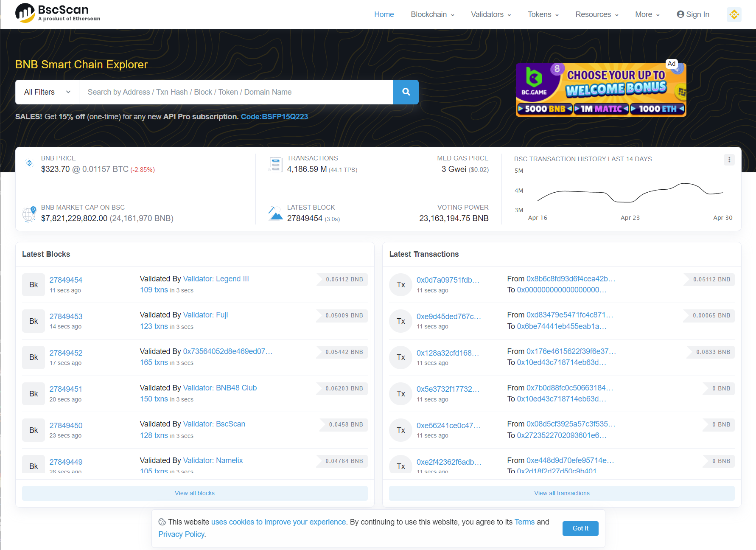The width and height of the screenshot is (756, 550).
Task: Click the Bk icon for block 27849450
Action: click(34, 430)
